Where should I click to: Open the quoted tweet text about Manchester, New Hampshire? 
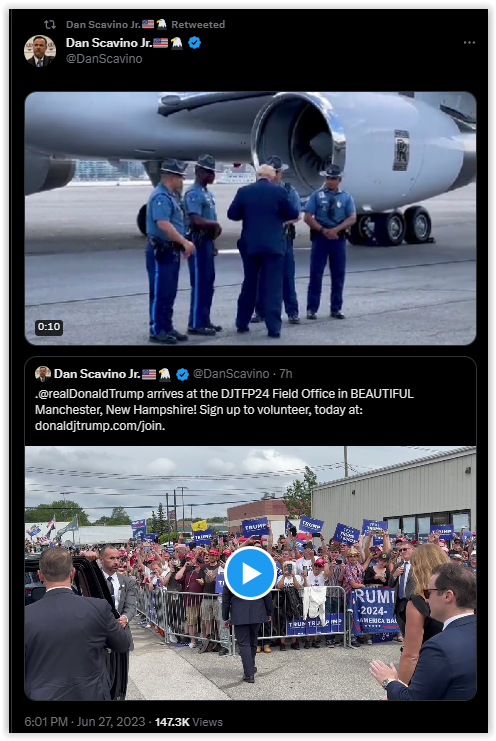pyautogui.click(x=224, y=410)
